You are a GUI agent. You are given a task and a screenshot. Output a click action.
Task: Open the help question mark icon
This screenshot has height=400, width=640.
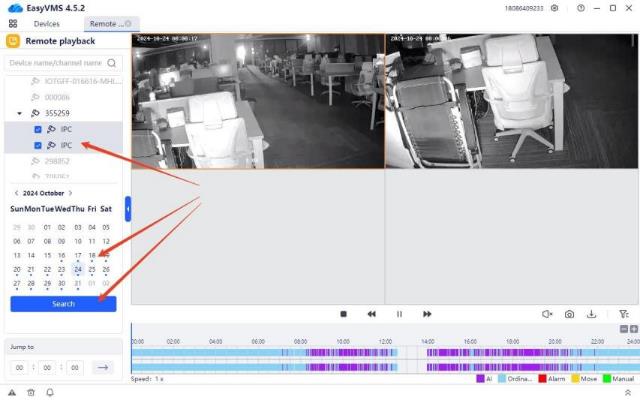pyautogui.click(x=581, y=8)
